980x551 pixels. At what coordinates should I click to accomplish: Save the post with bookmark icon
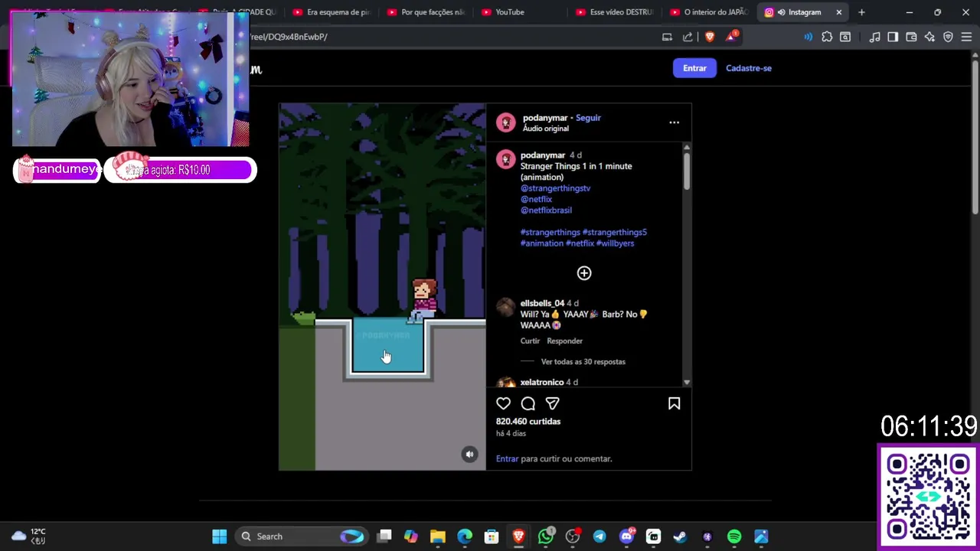coord(674,403)
